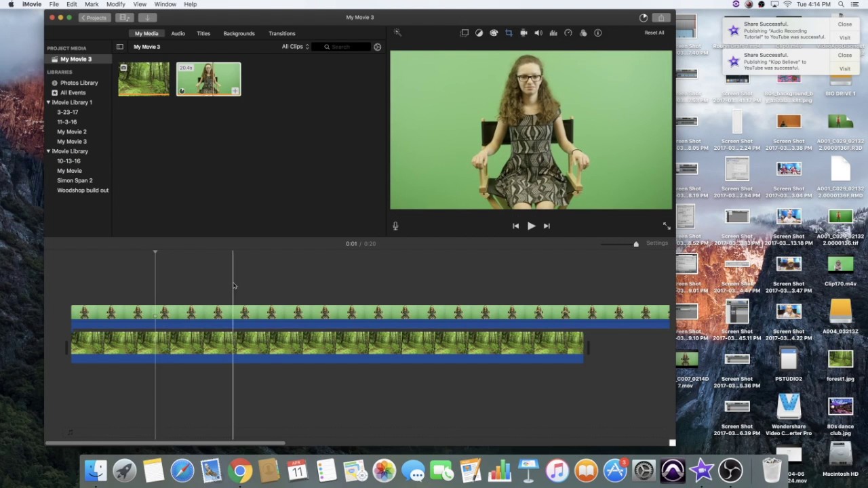The width and height of the screenshot is (868, 488).
Task: Click the share export button
Action: (661, 18)
